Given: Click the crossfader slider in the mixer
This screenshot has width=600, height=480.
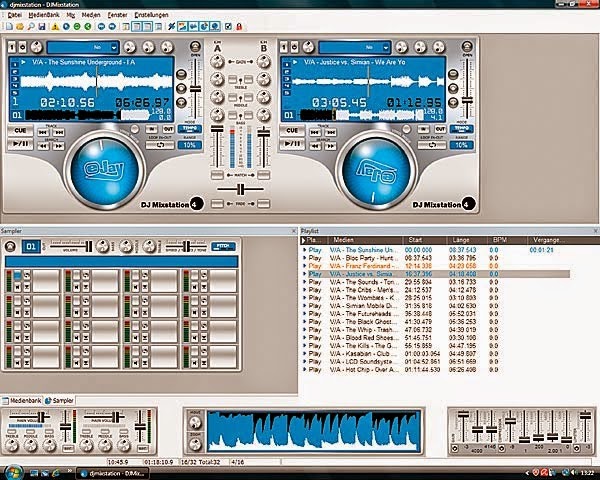Looking at the screenshot, I should (240, 189).
